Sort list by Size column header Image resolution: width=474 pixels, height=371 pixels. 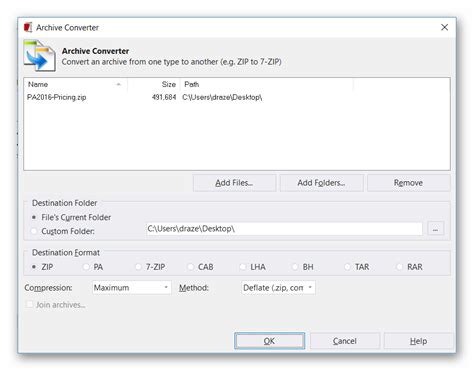point(153,84)
